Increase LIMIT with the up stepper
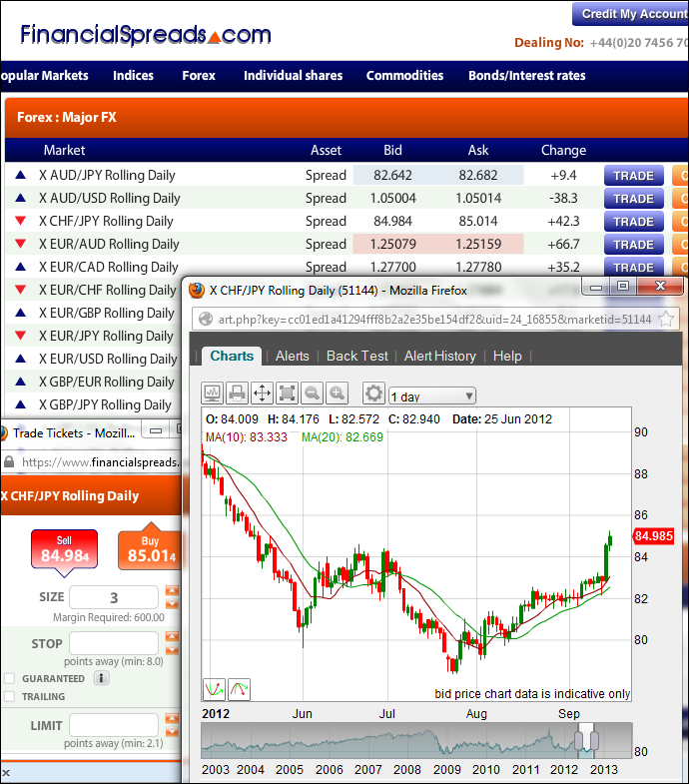Image resolution: width=689 pixels, height=784 pixels. 172,718
